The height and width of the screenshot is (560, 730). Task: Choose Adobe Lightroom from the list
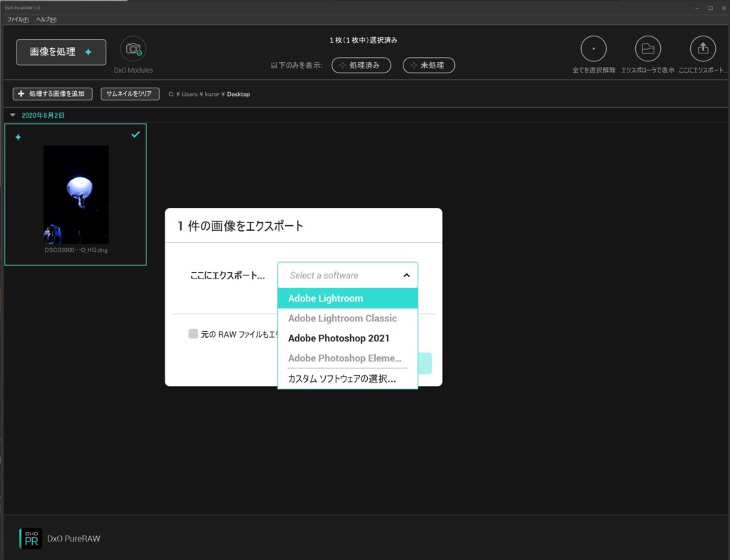pos(347,298)
